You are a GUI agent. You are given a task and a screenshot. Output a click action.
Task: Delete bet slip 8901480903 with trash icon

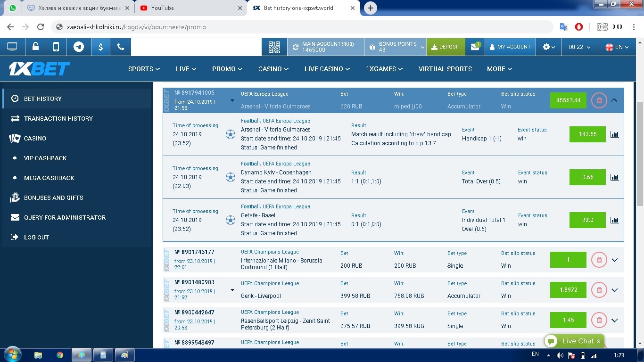(x=599, y=290)
